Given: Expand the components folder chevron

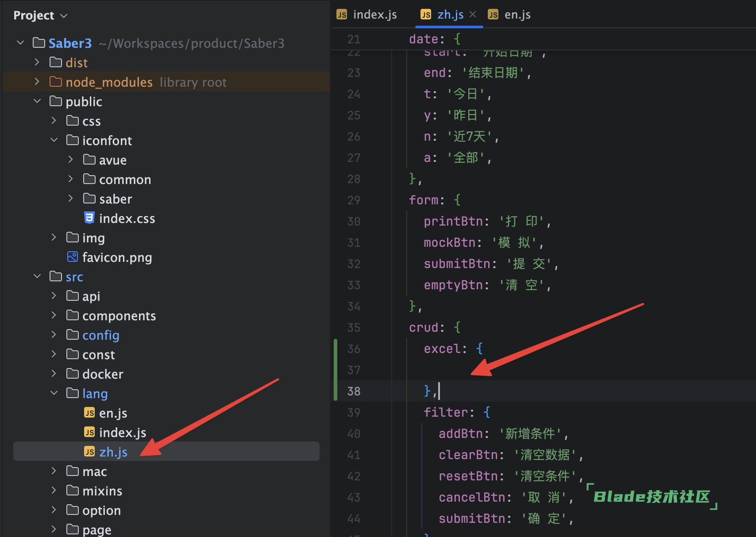Looking at the screenshot, I should coord(54,315).
